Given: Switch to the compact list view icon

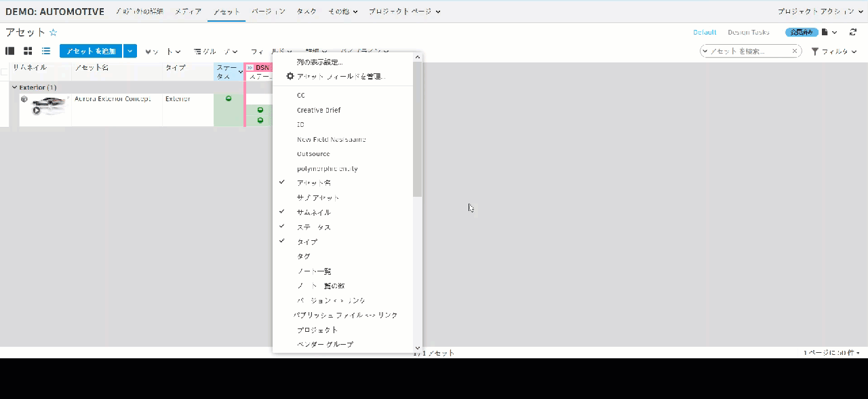Looking at the screenshot, I should (x=45, y=51).
